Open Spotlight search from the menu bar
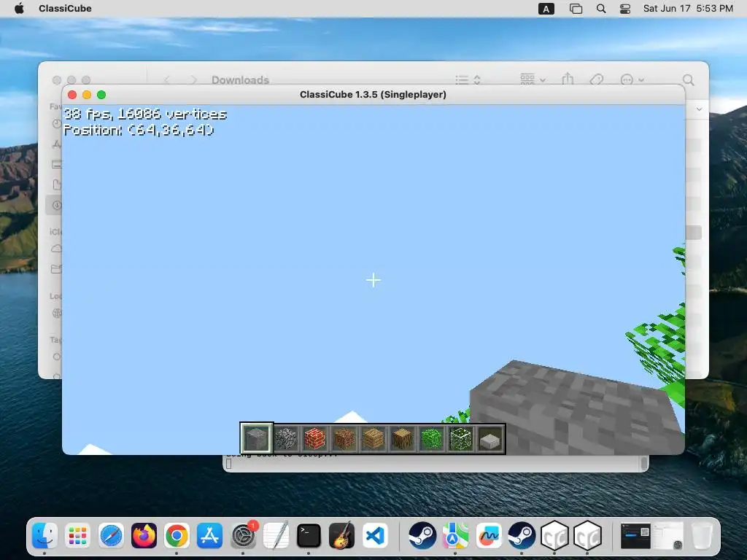Viewport: 747px width, 560px height. point(601,9)
